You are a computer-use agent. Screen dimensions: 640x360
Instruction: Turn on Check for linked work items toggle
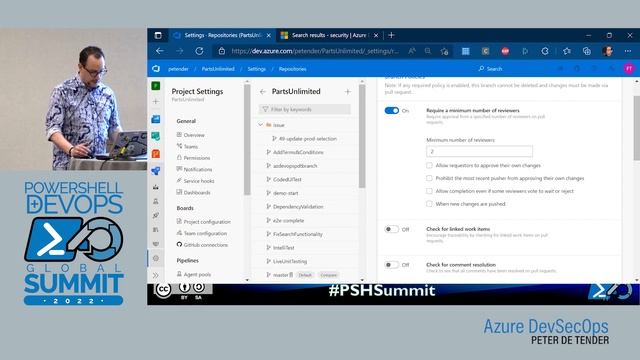click(x=391, y=229)
